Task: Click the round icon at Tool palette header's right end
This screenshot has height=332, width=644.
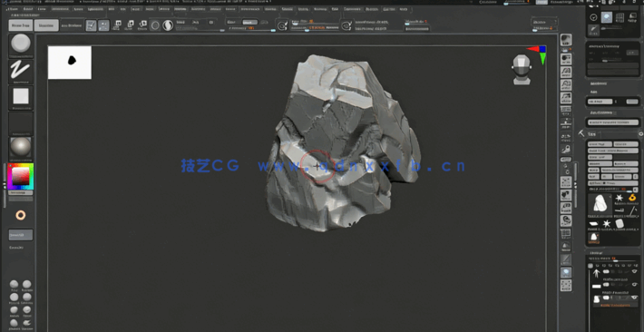Action: click(640, 134)
